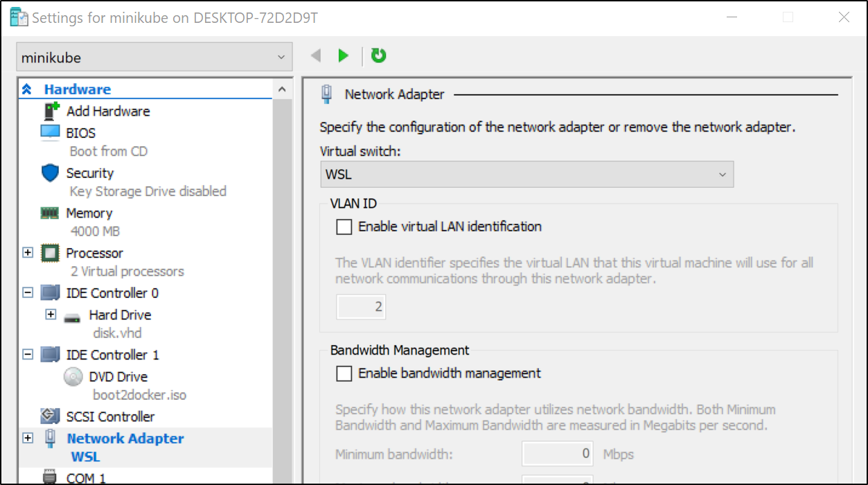
Task: Open the Virtual switch WSL dropdown
Action: pyautogui.click(x=526, y=174)
